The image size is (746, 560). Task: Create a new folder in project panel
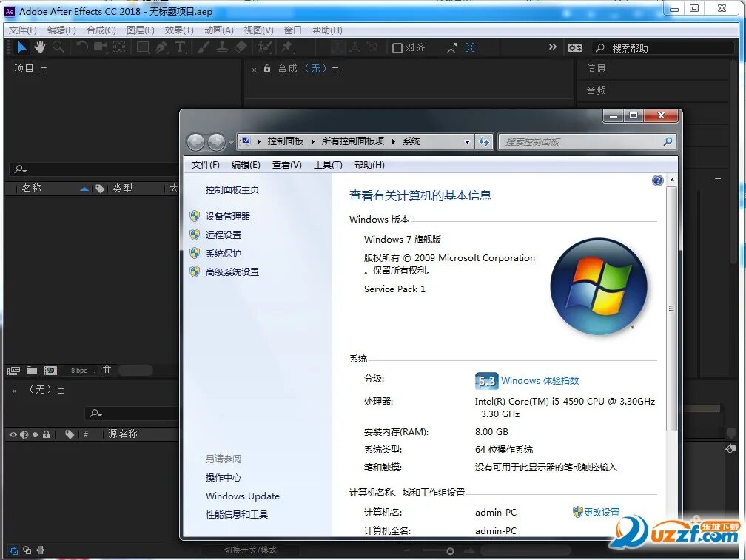pyautogui.click(x=32, y=370)
